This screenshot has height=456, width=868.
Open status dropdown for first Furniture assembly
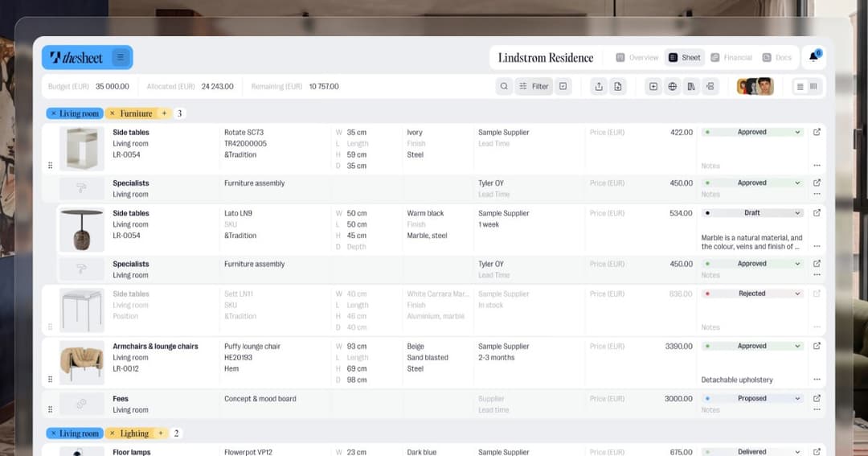[x=752, y=183]
